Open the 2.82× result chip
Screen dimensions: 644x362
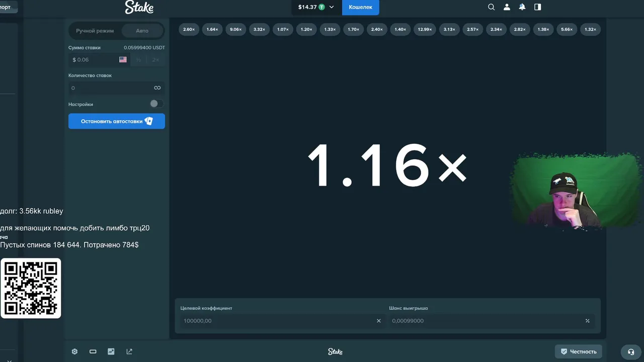tap(520, 29)
